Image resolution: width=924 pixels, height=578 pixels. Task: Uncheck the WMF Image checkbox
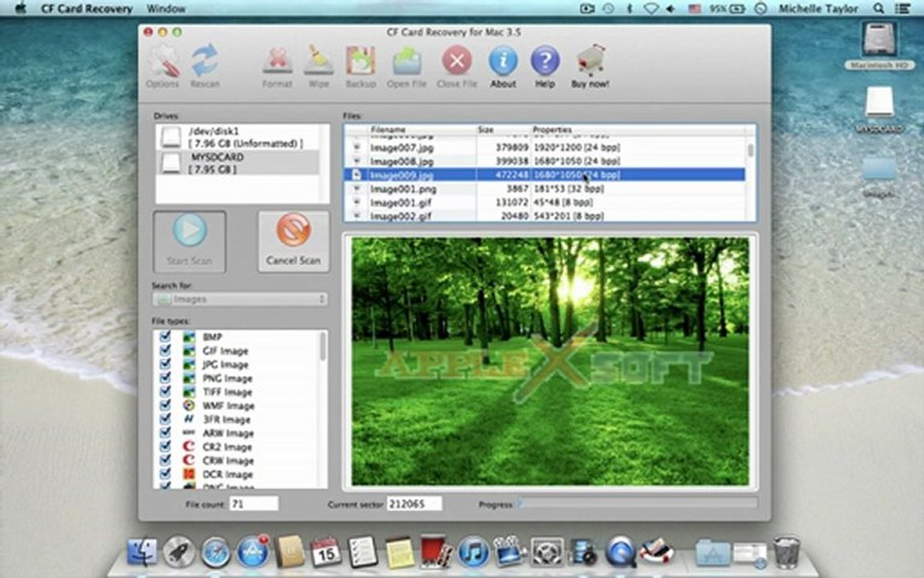point(165,405)
